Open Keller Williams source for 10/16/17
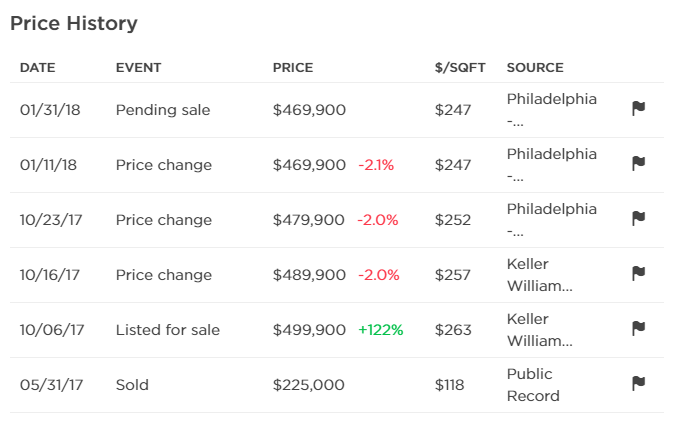The width and height of the screenshot is (687, 423). click(x=540, y=274)
